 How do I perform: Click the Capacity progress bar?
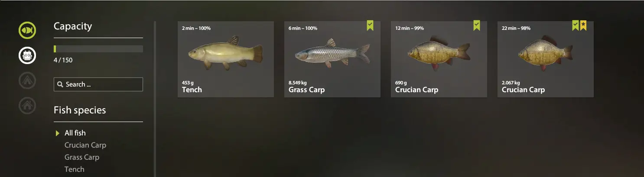98,49
